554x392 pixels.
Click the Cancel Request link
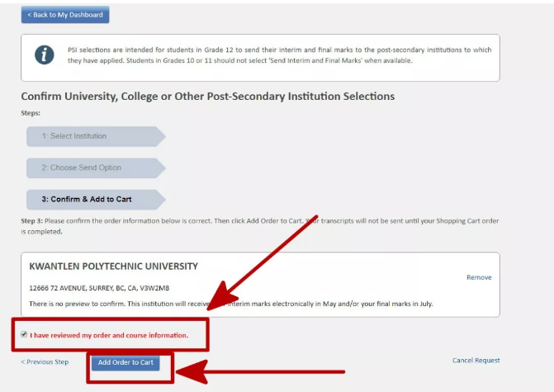pos(476,360)
